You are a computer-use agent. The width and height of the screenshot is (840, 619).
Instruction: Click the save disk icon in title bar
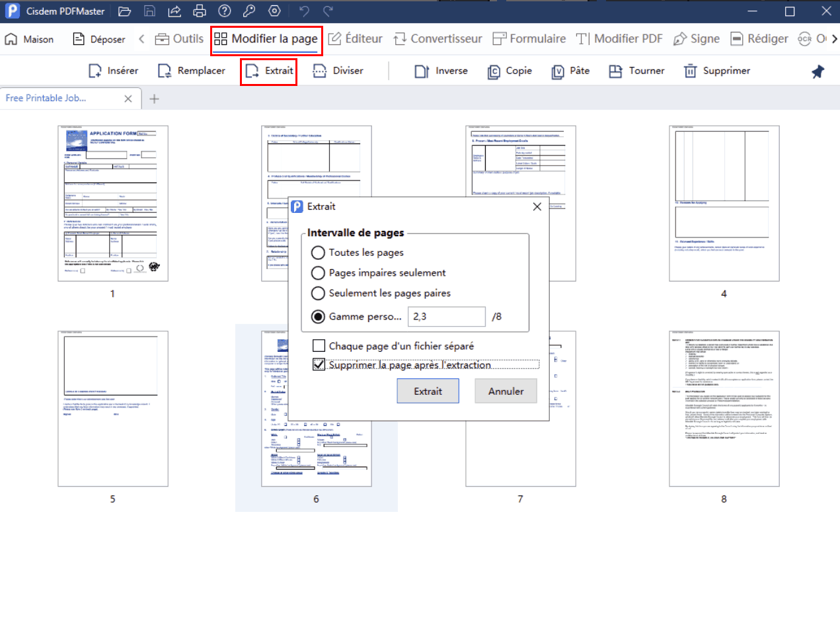coord(150,11)
